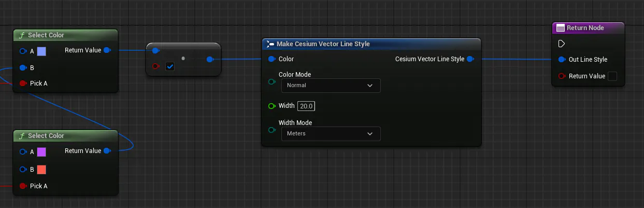
Task: Click the Width value field 20.0
Action: [306, 106]
